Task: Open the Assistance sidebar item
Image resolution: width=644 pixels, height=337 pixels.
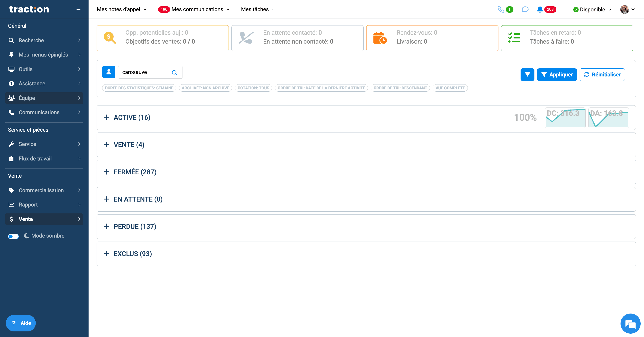Action: coord(44,83)
